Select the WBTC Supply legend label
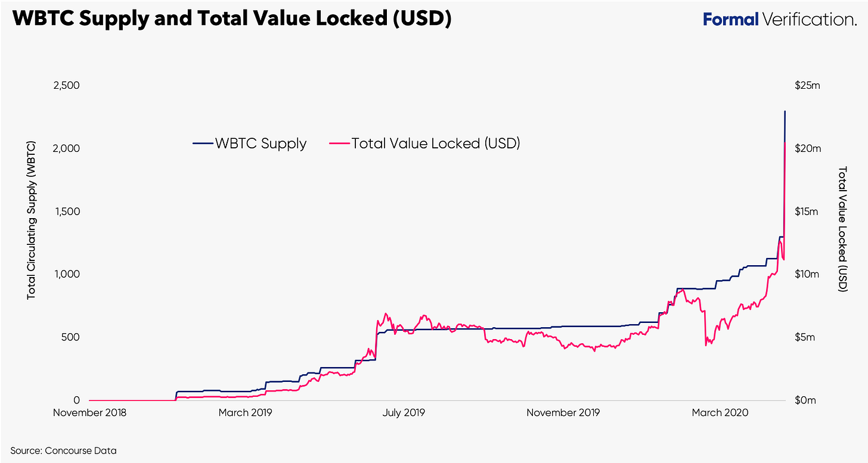Image resolution: width=868 pixels, height=463 pixels. click(x=261, y=144)
